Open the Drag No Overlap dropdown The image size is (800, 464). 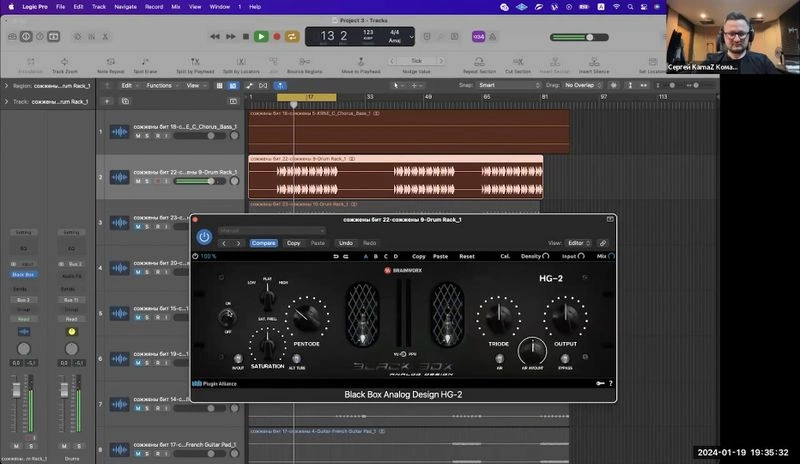click(583, 85)
